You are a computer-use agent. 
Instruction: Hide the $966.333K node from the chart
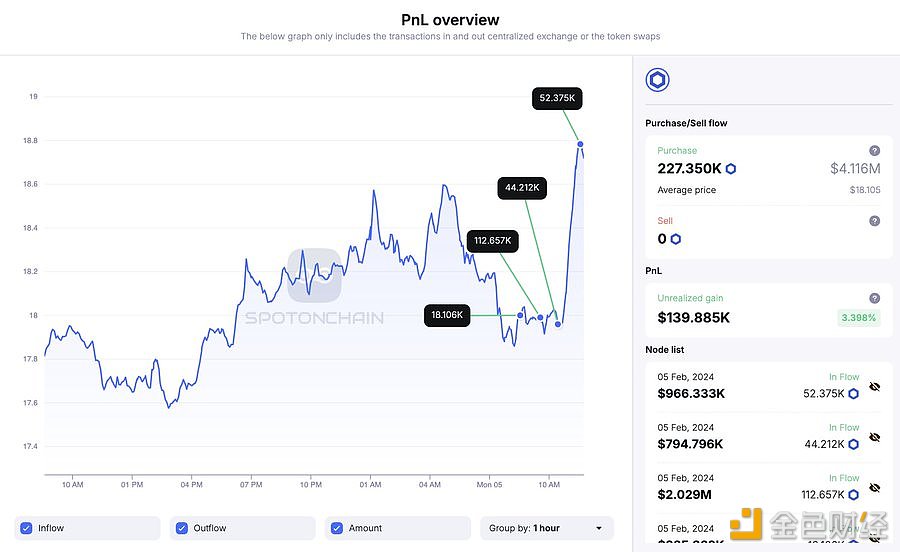(x=874, y=387)
